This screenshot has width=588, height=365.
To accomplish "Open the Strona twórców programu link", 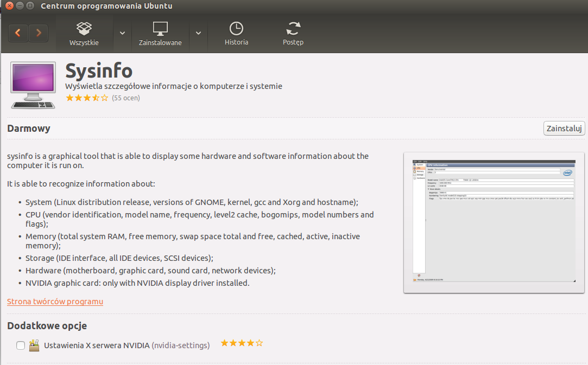I will 55,302.
